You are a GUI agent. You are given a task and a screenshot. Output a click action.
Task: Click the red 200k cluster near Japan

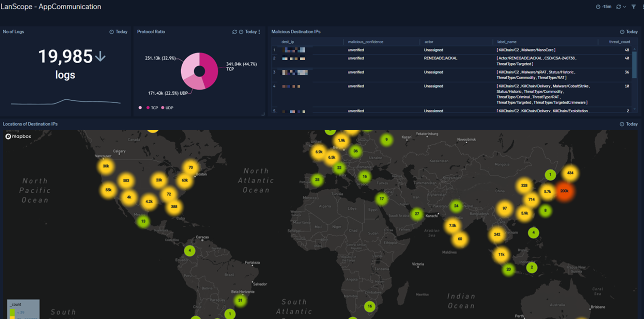pos(564,191)
